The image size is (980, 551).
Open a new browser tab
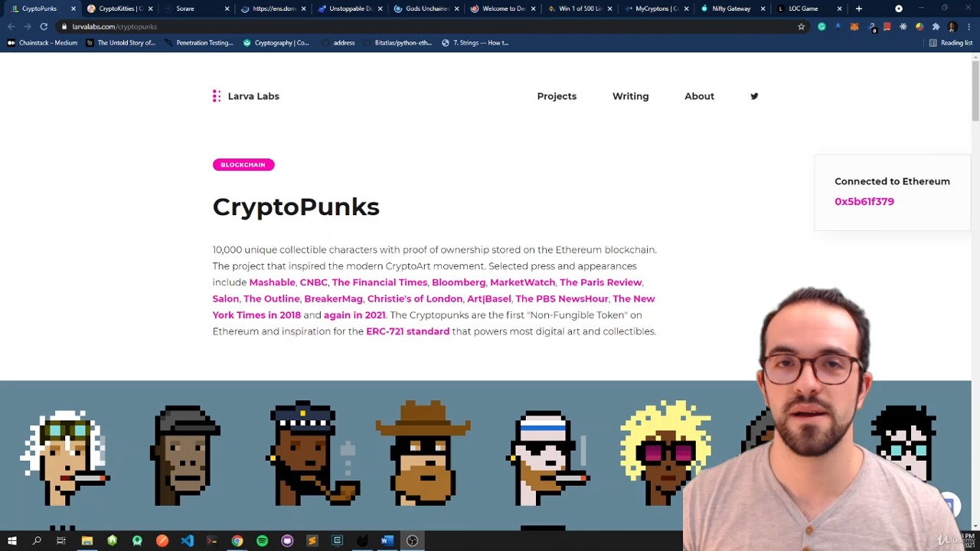[x=859, y=8]
